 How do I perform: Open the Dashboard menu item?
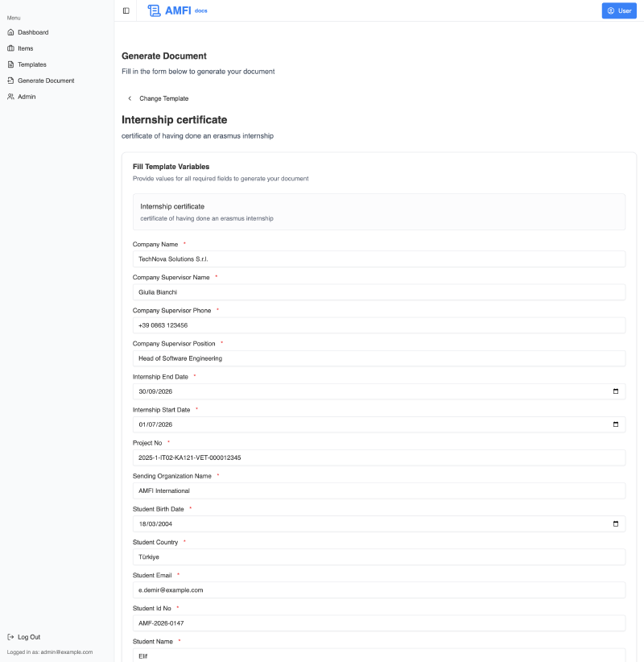[57, 32]
